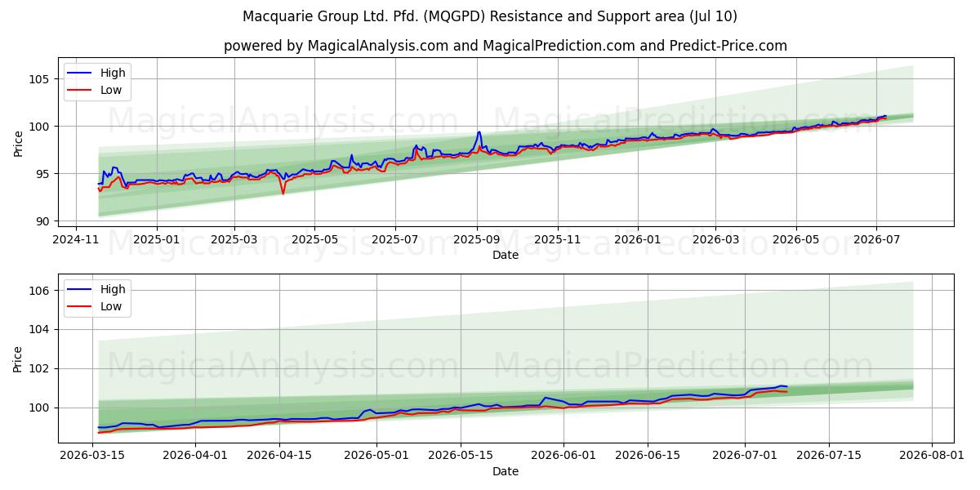Viewport: 980px width, 490px height.
Task: Click upper chart x-axis label '2026-03'
Action: [x=715, y=240]
